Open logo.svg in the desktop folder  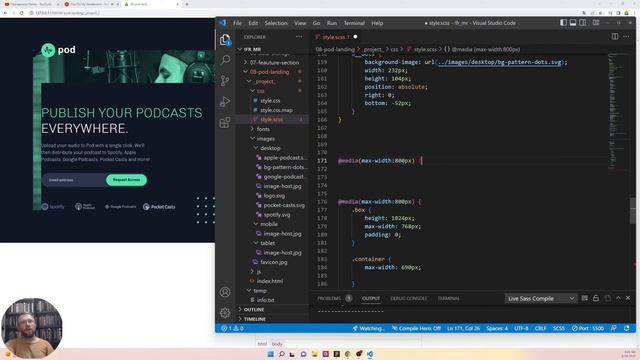[x=274, y=196]
